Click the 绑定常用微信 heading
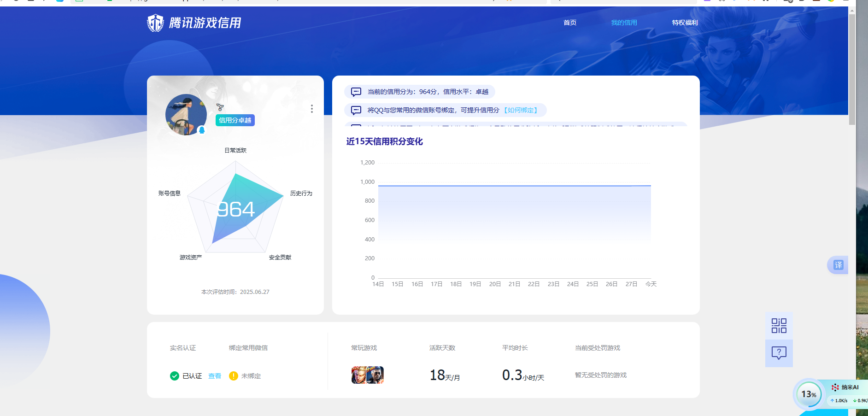 [x=248, y=348]
